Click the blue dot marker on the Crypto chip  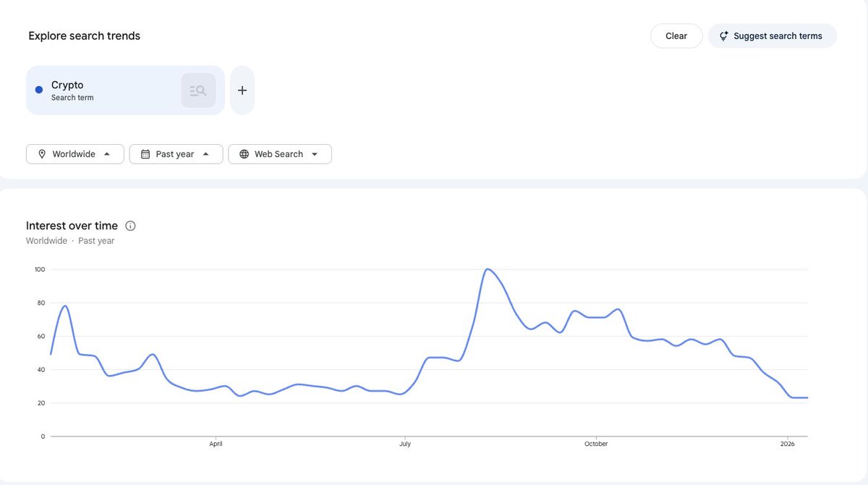(38, 90)
